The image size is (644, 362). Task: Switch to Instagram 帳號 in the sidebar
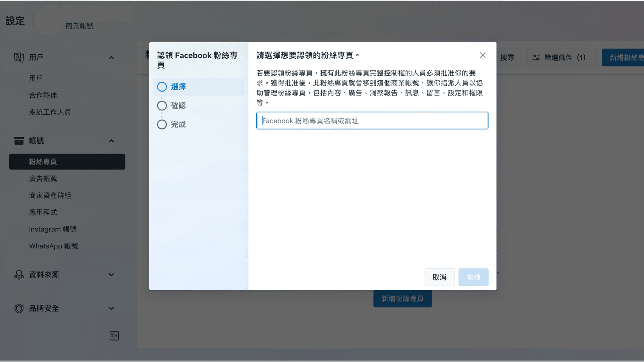tap(53, 229)
